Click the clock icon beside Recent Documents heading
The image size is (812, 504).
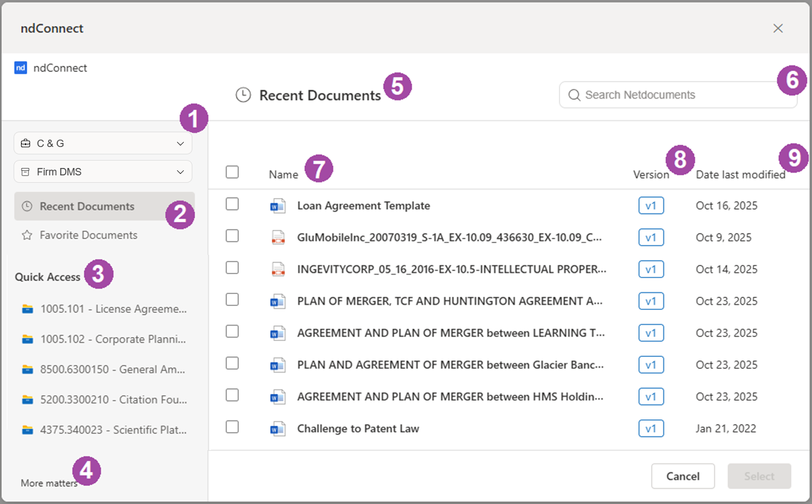coord(243,95)
